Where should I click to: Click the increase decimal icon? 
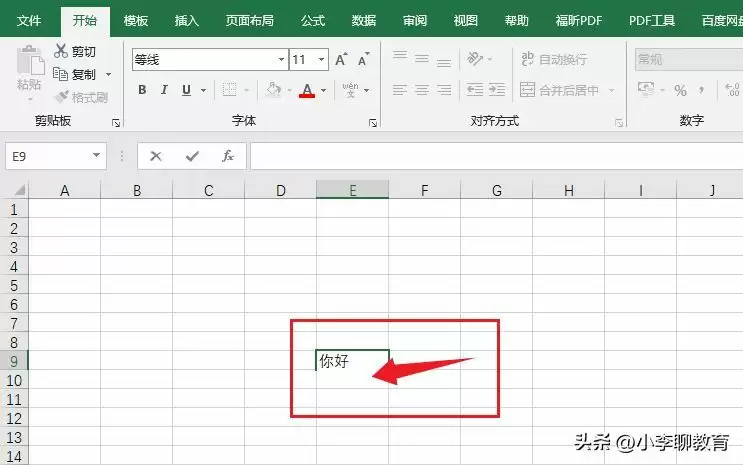(x=732, y=90)
